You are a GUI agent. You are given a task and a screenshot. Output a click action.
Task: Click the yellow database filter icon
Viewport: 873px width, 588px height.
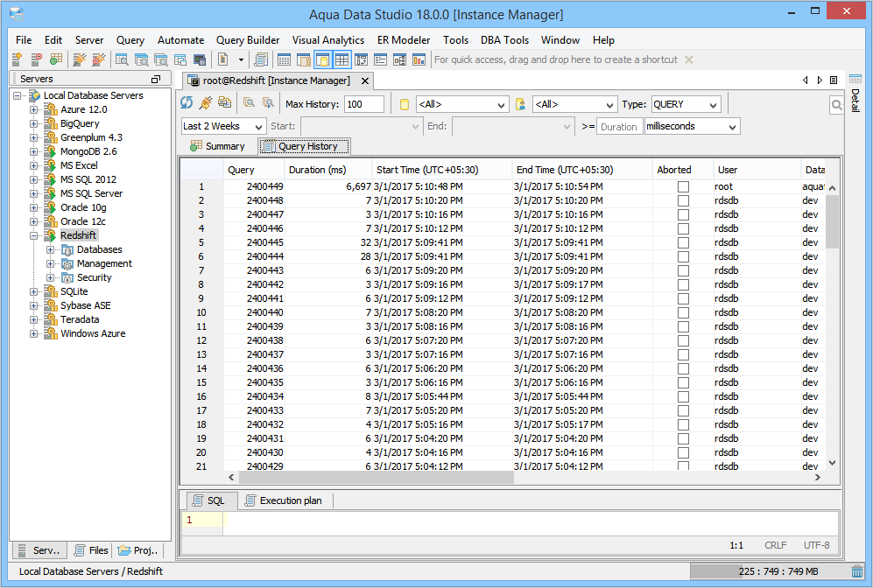click(x=405, y=105)
